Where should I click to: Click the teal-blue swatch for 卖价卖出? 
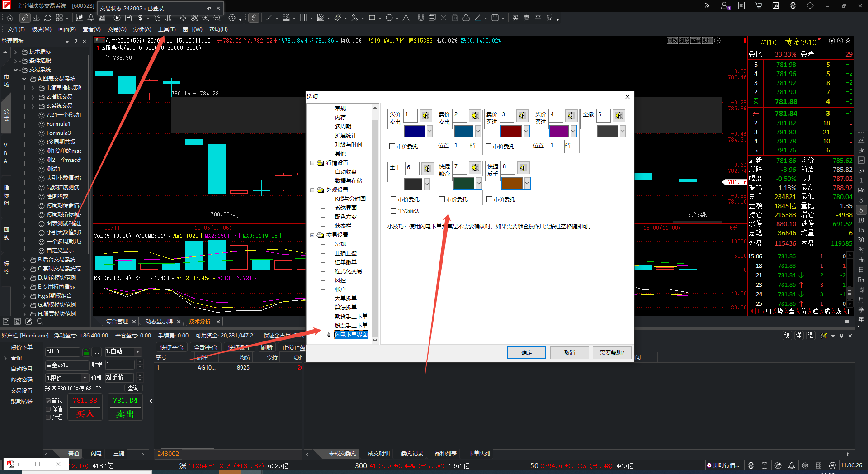pos(463,131)
